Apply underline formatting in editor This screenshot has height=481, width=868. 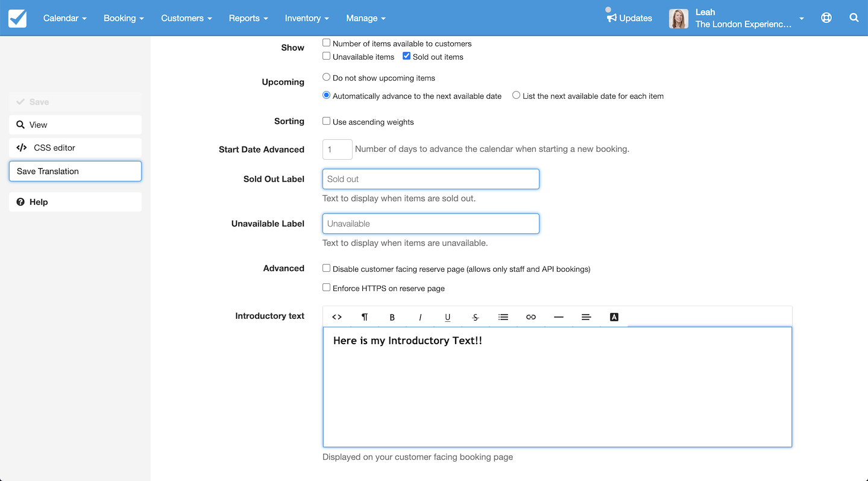pyautogui.click(x=448, y=317)
